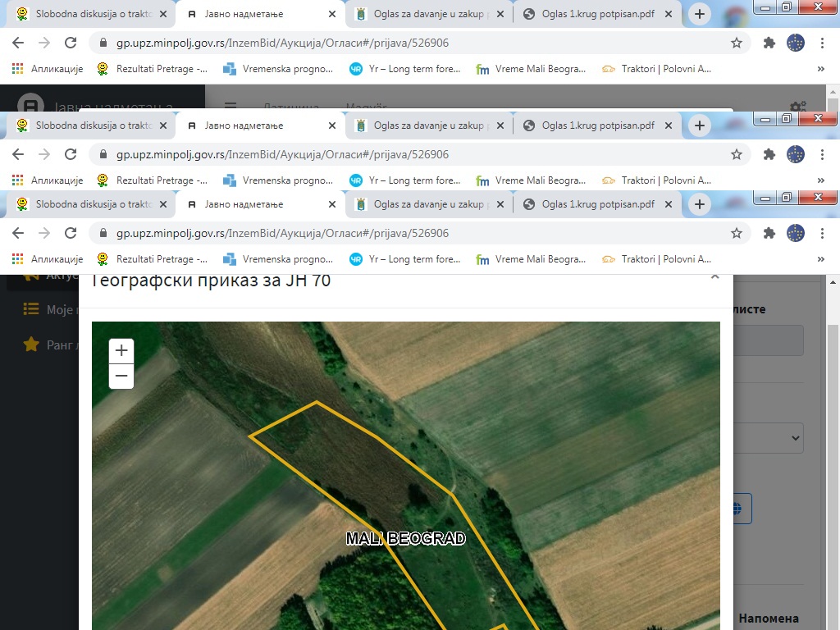Open Rezultati Pretrage bookmark in lowest bar
This screenshot has width=840, height=630.
tap(152, 259)
